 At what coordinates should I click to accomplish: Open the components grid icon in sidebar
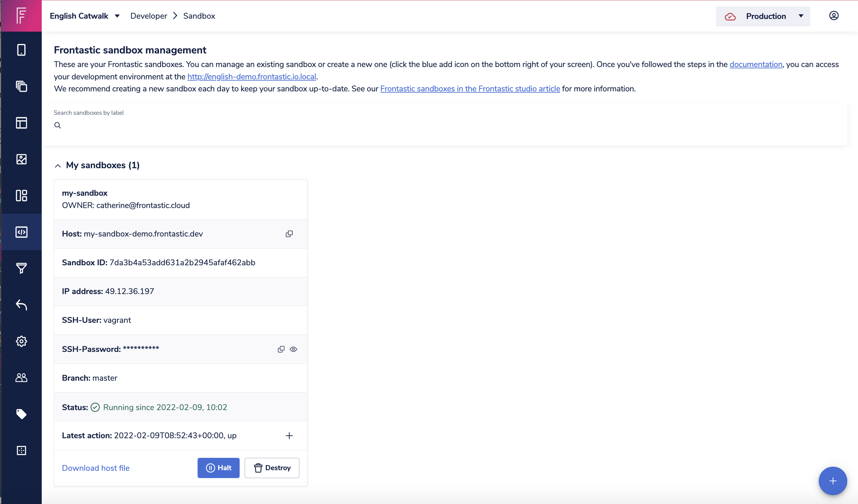tap(21, 195)
